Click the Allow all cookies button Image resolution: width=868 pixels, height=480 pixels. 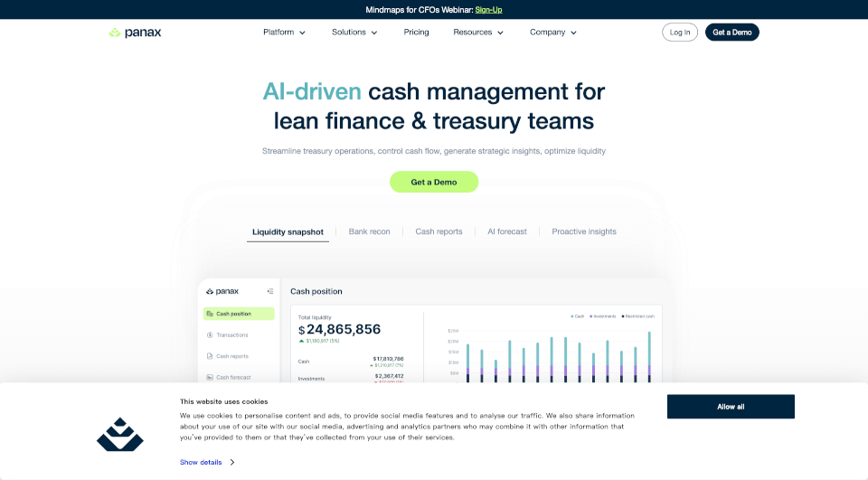tap(731, 407)
